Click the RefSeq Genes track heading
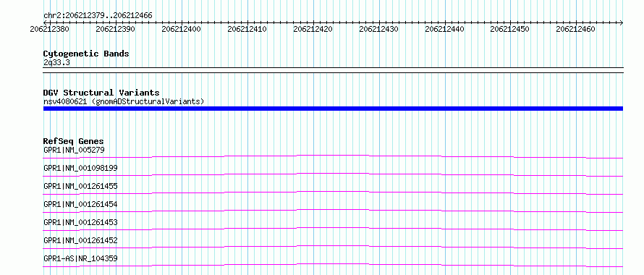644x275 pixels. (74, 141)
